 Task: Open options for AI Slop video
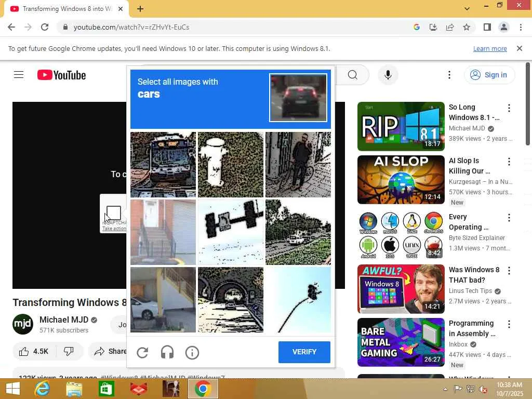pyautogui.click(x=509, y=162)
